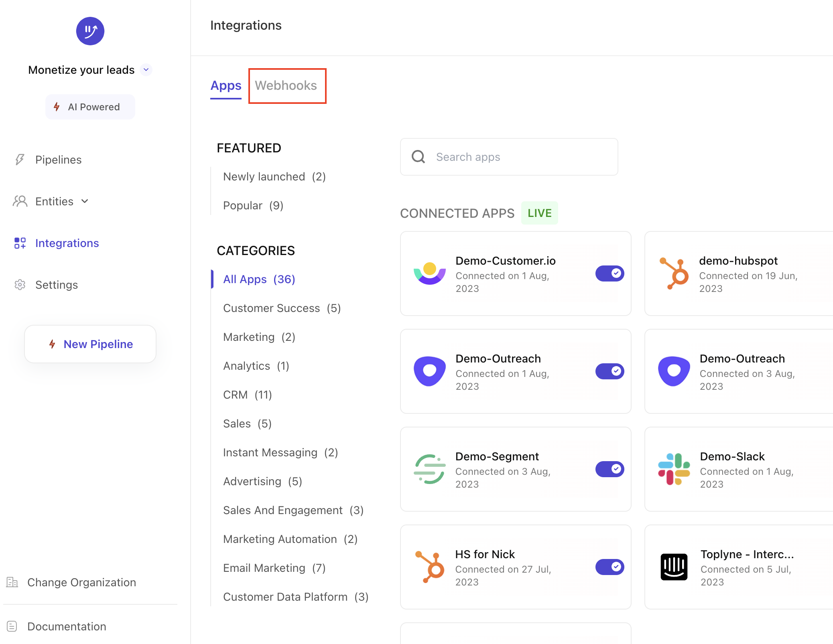Click the Change Organization building icon
Image resolution: width=833 pixels, height=644 pixels.
[12, 582]
